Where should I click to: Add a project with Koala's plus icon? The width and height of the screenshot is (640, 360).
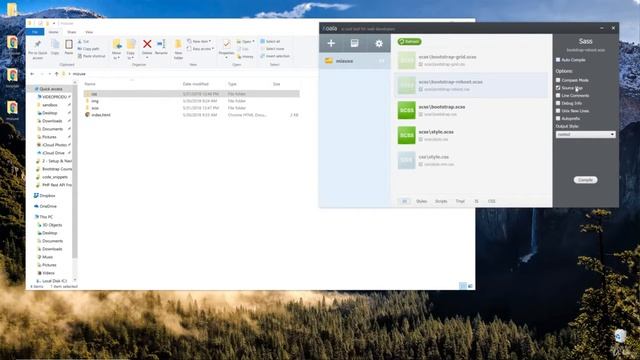tap(331, 43)
